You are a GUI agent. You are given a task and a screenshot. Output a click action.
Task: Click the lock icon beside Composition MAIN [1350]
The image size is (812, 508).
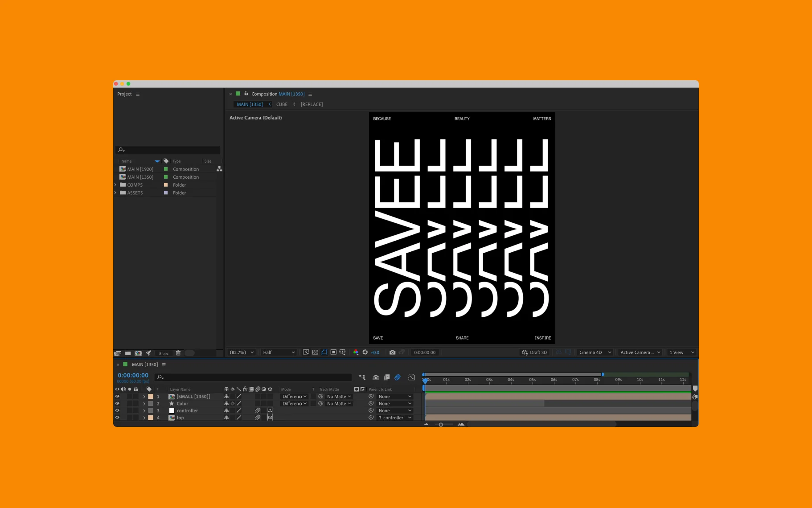(x=246, y=94)
